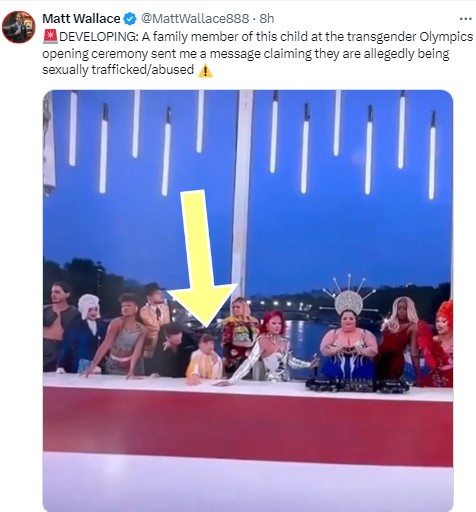Click the blue verified badge
The height and width of the screenshot is (512, 476).
[130, 19]
